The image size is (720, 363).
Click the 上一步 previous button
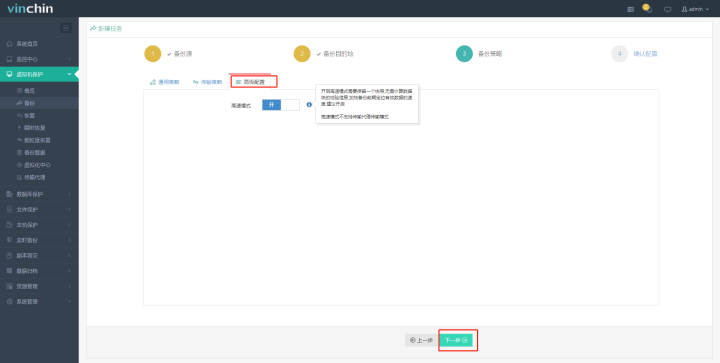coord(422,340)
